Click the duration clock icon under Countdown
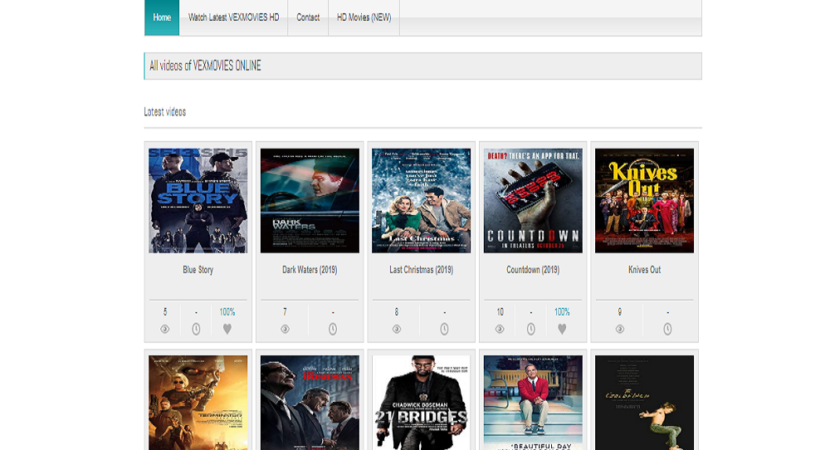Image resolution: width=830 pixels, height=450 pixels. point(531,329)
